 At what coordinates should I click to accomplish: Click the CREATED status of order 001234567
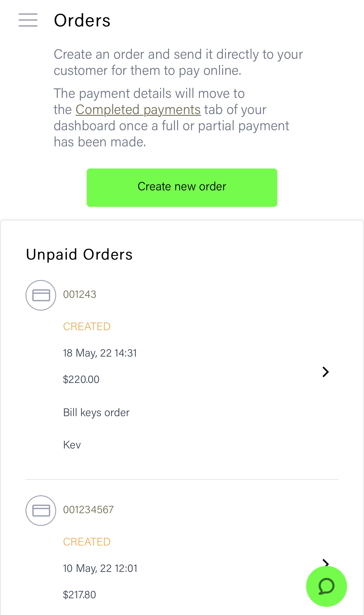87,542
